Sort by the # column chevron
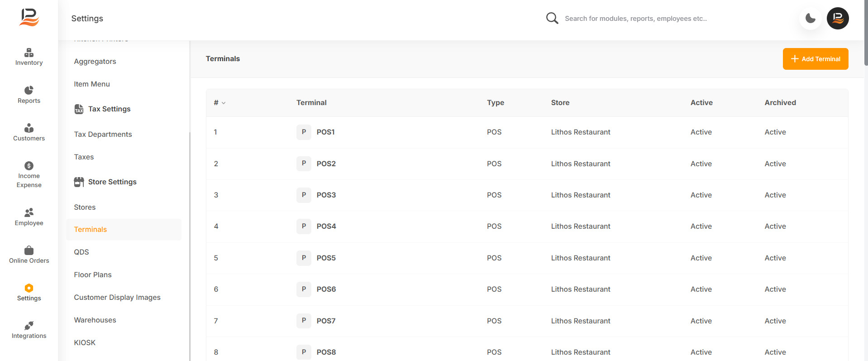The height and width of the screenshot is (361, 868). [224, 103]
